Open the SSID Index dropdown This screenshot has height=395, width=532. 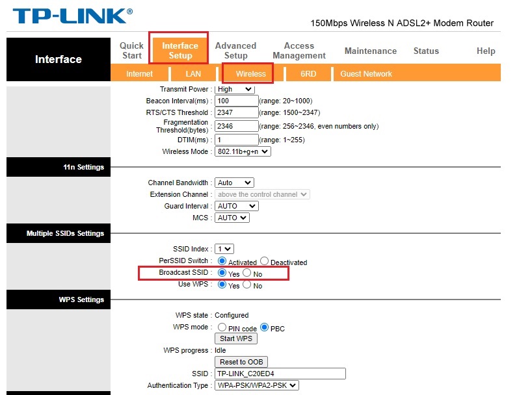click(224, 249)
